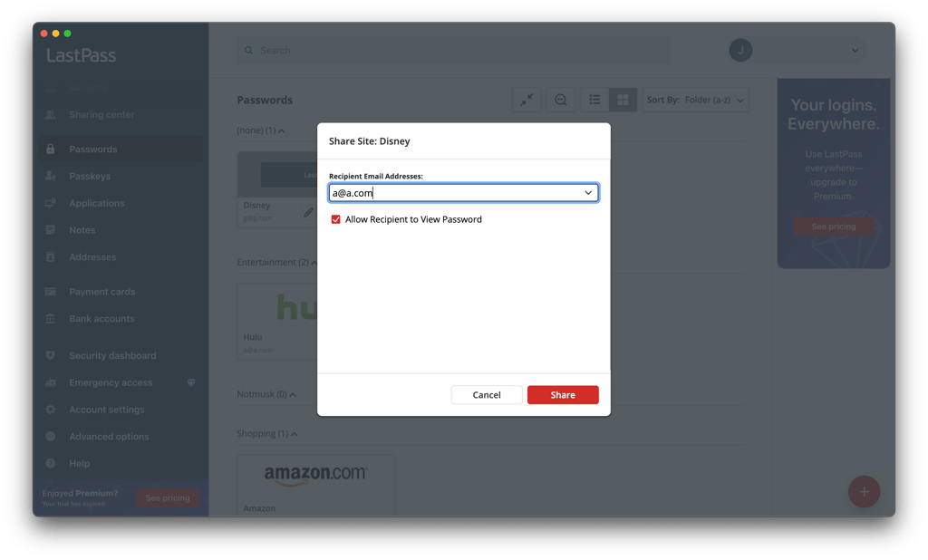Screen dimensions: 928x560
Task: Click the Sharing center people icon
Action: (x=51, y=115)
